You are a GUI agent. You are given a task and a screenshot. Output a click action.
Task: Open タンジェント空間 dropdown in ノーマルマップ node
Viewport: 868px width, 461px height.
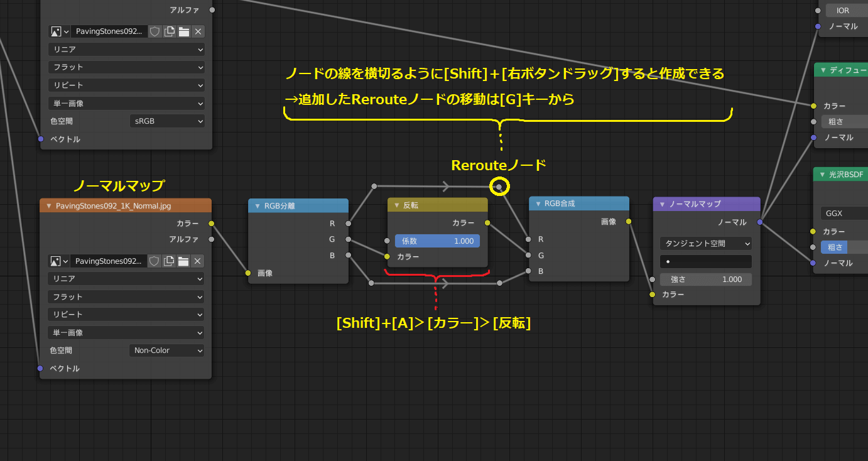point(706,243)
